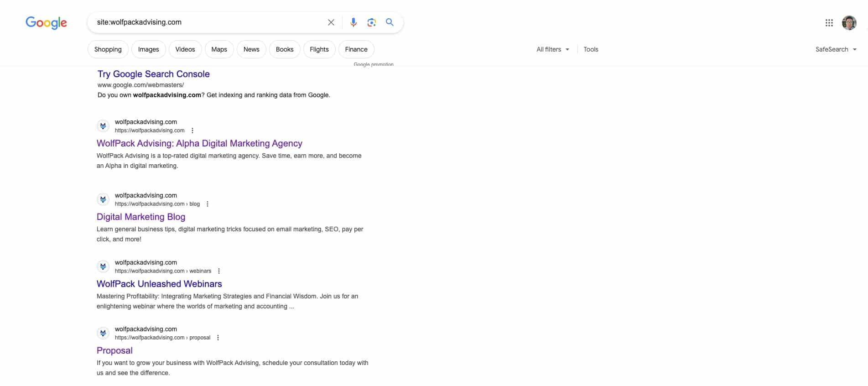Open the three-dot menu for the blog result
This screenshot has width=868, height=386.
pos(208,204)
